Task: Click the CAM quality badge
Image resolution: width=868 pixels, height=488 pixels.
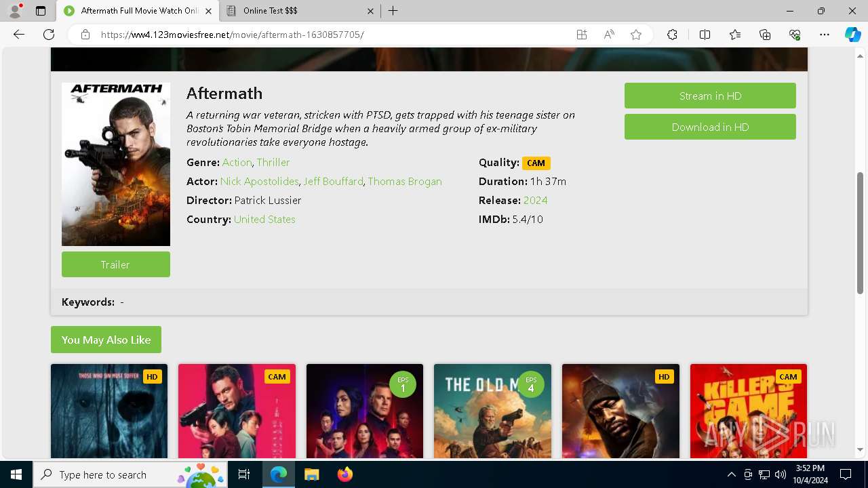Action: click(x=536, y=163)
